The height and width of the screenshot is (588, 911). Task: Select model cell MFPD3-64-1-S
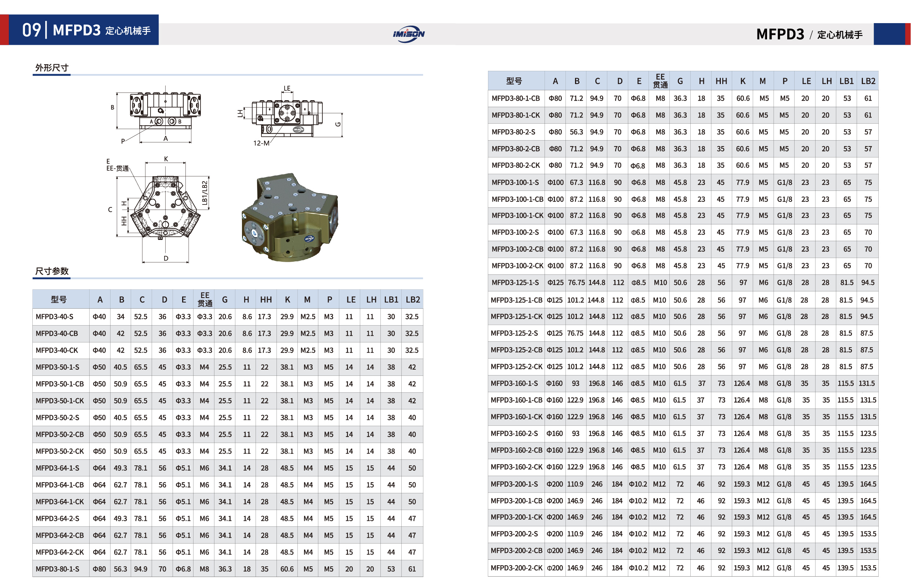[61, 468]
